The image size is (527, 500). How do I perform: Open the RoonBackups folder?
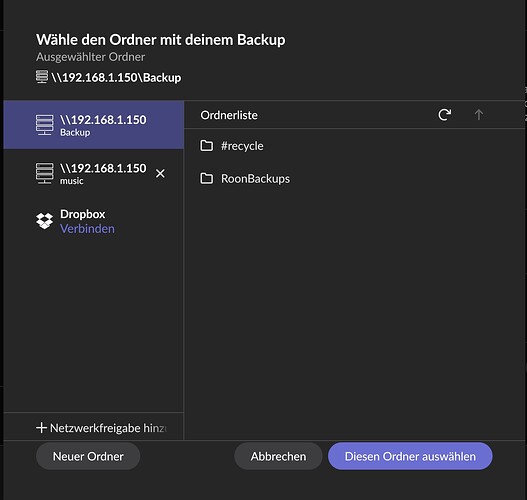click(x=255, y=178)
